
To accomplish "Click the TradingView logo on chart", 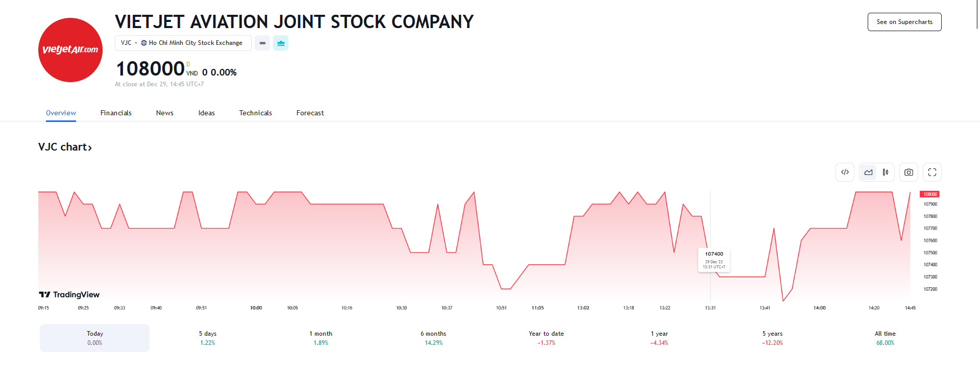I will (x=69, y=294).
